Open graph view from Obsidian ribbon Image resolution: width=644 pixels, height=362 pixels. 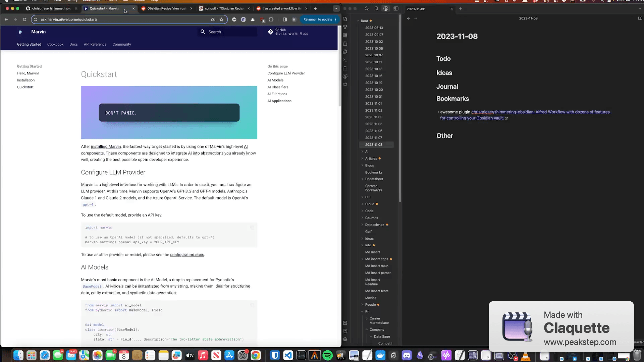pyautogui.click(x=345, y=27)
